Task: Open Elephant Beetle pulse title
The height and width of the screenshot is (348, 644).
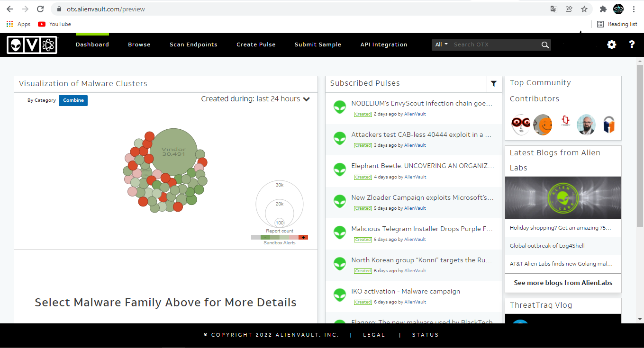Action: pyautogui.click(x=423, y=166)
